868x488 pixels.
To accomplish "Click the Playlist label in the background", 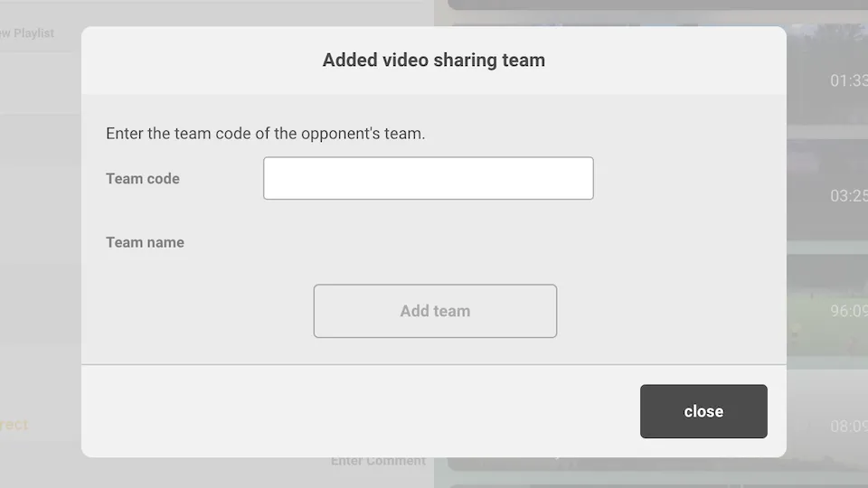I will tap(28, 33).
